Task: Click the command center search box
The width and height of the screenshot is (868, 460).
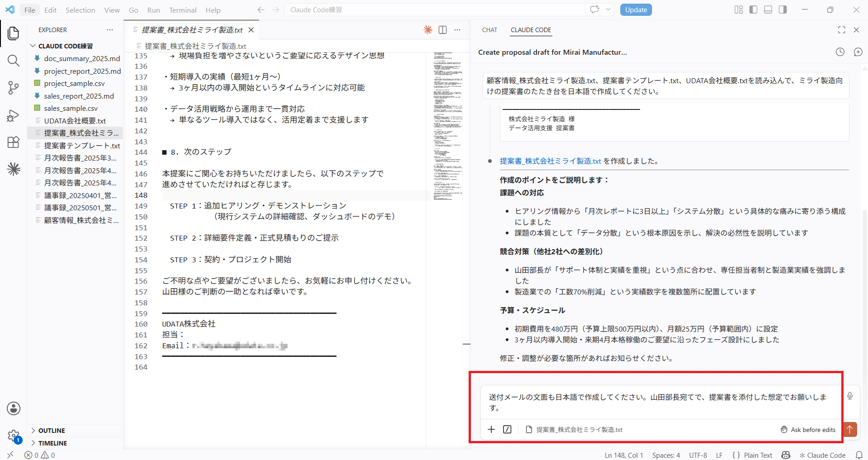Action: [435, 10]
